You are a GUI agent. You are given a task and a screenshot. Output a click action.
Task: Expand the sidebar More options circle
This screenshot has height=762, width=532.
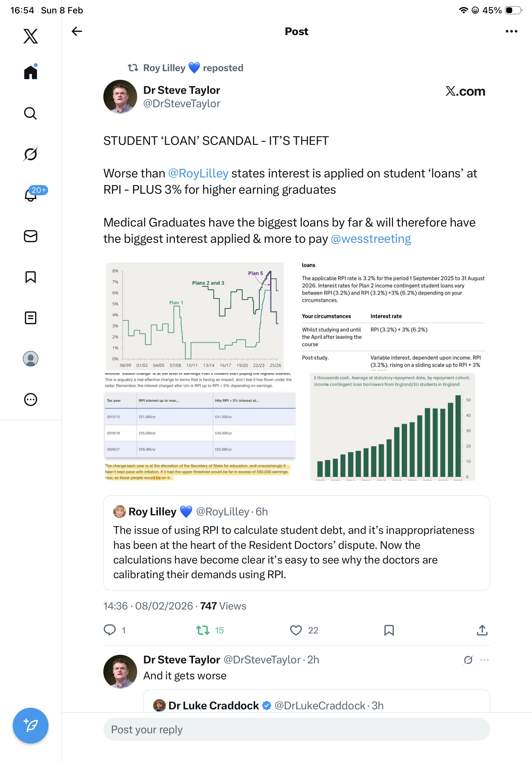tap(31, 400)
